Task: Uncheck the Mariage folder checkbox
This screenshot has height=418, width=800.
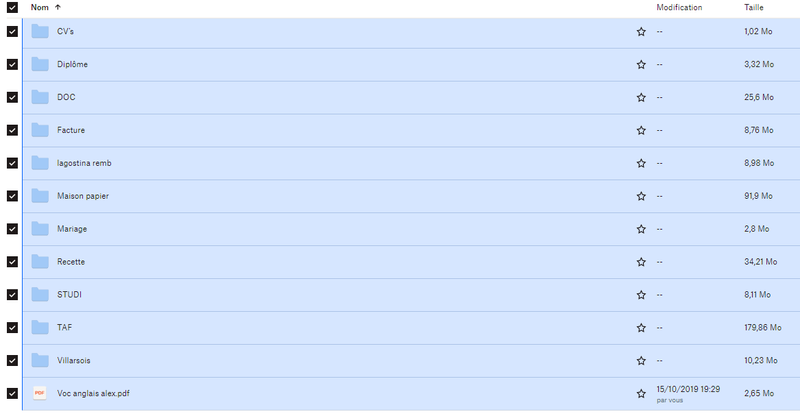Action: click(x=12, y=229)
